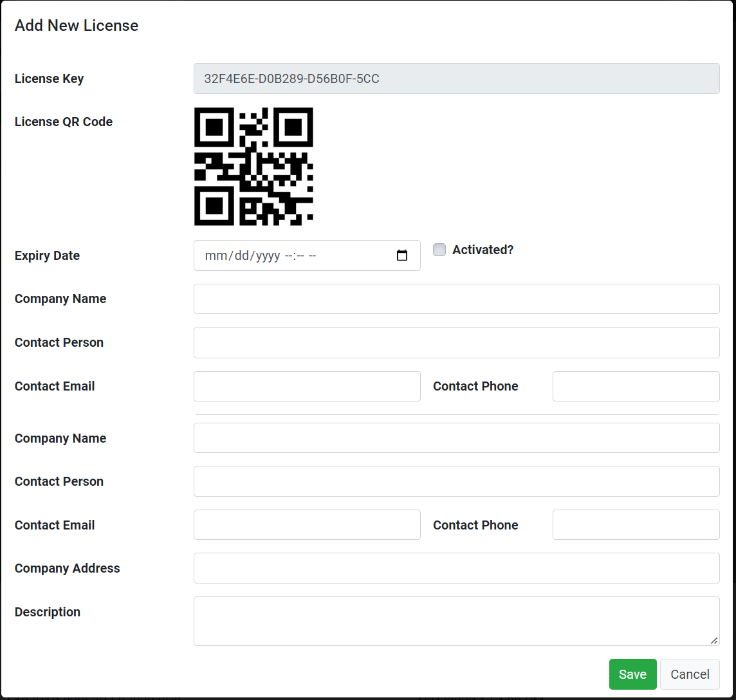The image size is (736, 700).
Task: Focus the Company Address field
Action: click(x=456, y=568)
